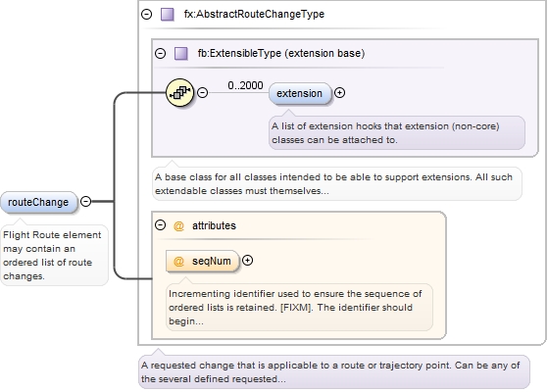The width and height of the screenshot is (548, 392).
Task: Expand the seqNum attribute details
Action: (x=247, y=261)
